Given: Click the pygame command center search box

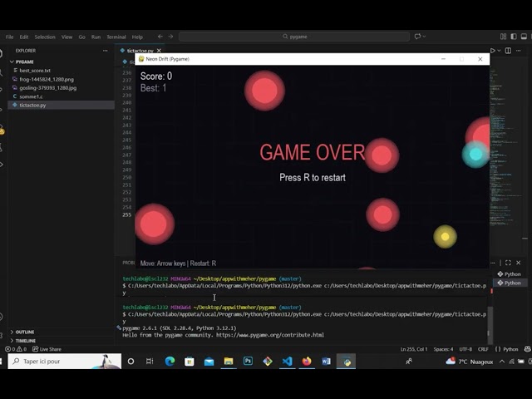Looking at the screenshot, I should click(294, 37).
